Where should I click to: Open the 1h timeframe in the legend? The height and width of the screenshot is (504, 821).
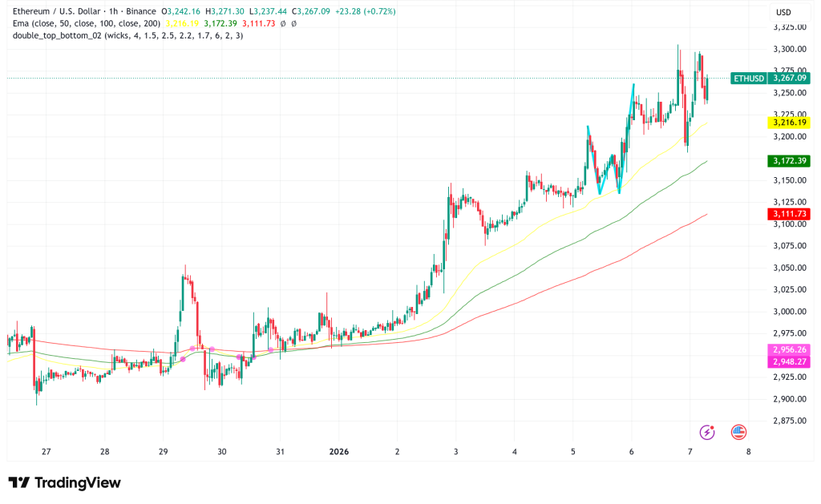point(112,11)
